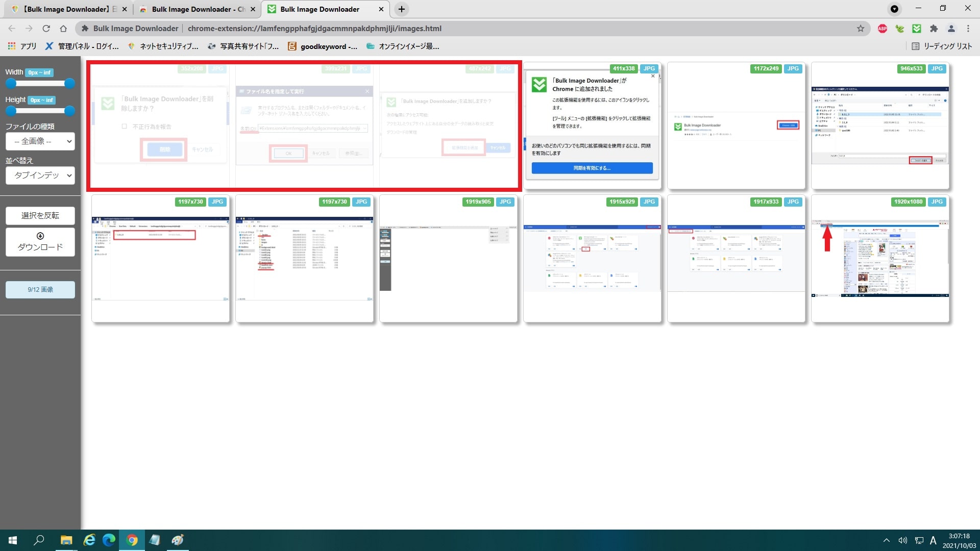This screenshot has width=980, height=551.
Task: Open Windows taskbar search
Action: (x=39, y=540)
